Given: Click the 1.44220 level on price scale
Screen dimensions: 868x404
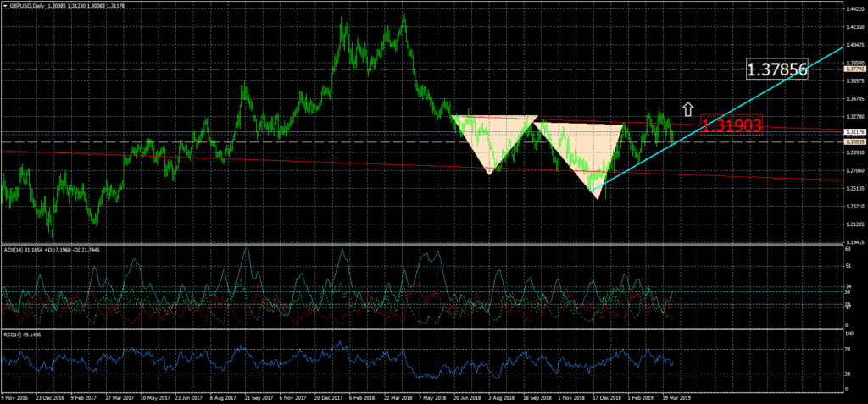Looking at the screenshot, I should coord(854,9).
